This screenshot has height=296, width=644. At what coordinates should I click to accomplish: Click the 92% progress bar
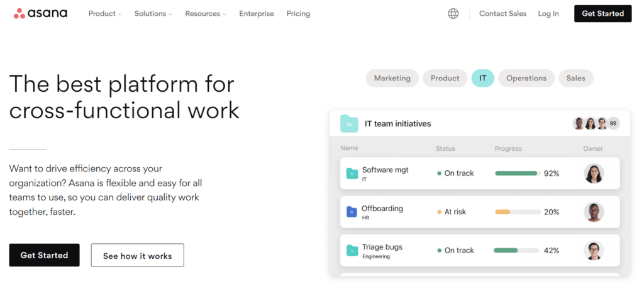click(518, 173)
